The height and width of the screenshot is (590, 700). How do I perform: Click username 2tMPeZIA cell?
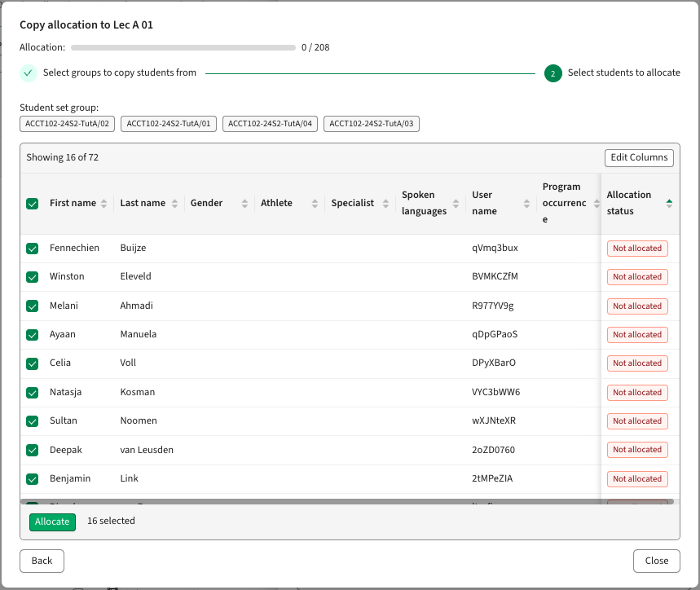coord(492,478)
